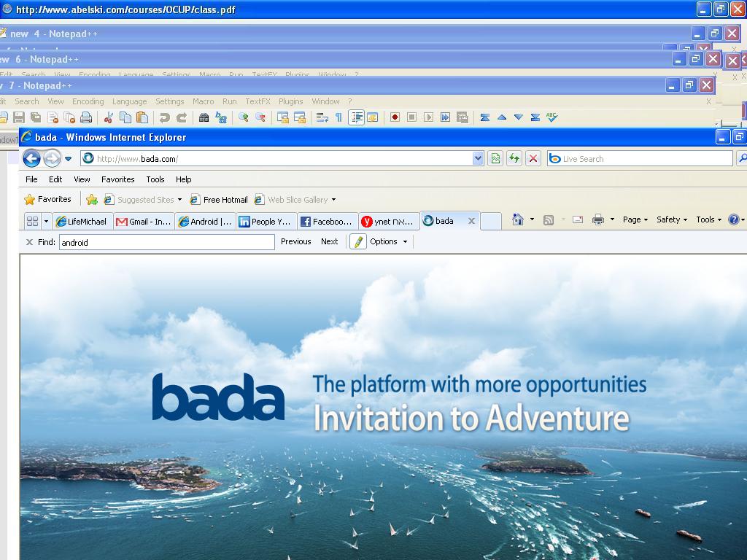This screenshot has height=560, width=747.
Task: Click the Live Search box
Action: click(x=640, y=158)
